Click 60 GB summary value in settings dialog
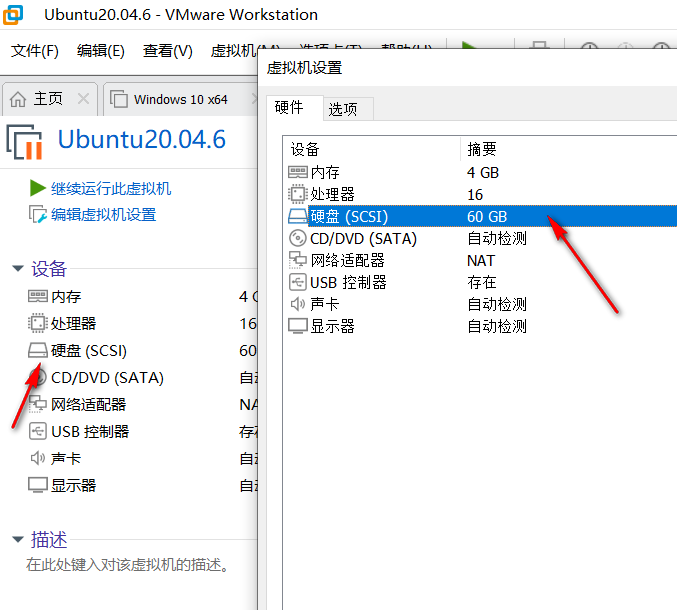677x610 pixels. [487, 217]
